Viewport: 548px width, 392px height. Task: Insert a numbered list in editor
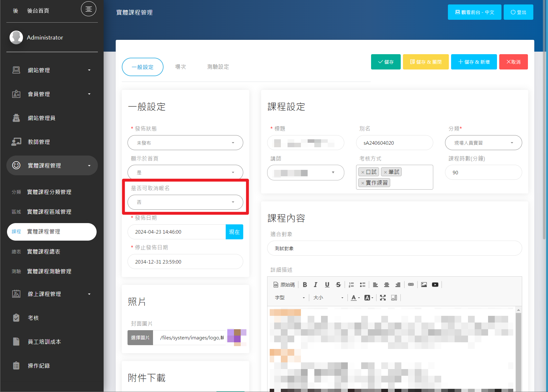[x=351, y=285]
